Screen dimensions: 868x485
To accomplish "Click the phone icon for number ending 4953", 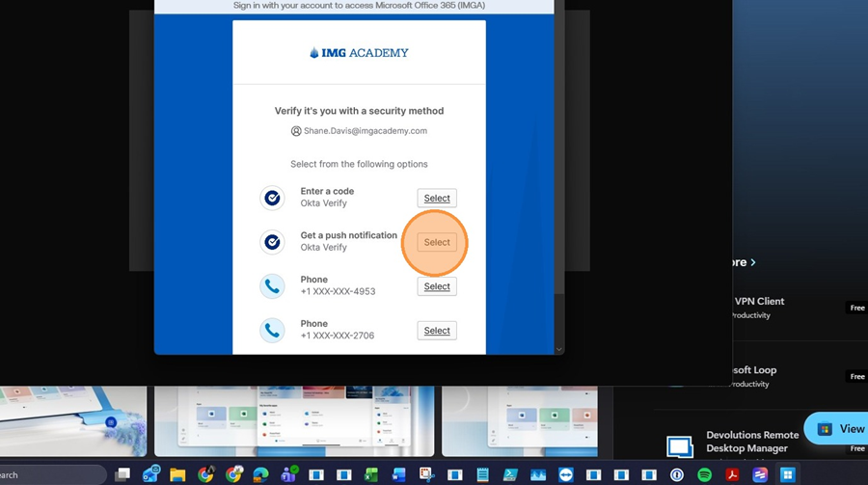I will click(272, 286).
